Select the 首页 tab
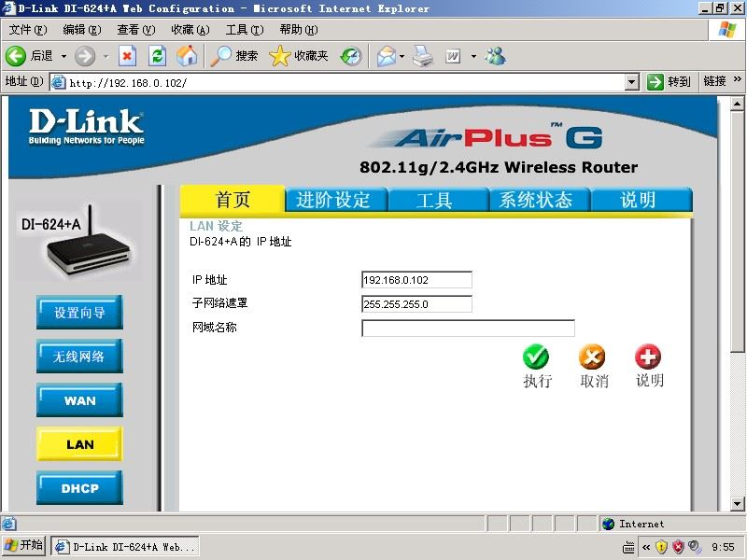Image resolution: width=747 pixels, height=560 pixels. [x=232, y=200]
